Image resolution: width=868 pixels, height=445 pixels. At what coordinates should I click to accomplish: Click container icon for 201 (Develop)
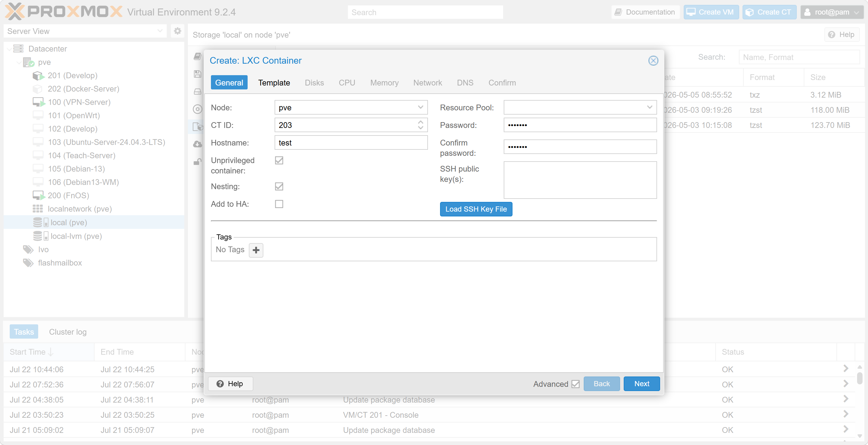point(38,75)
